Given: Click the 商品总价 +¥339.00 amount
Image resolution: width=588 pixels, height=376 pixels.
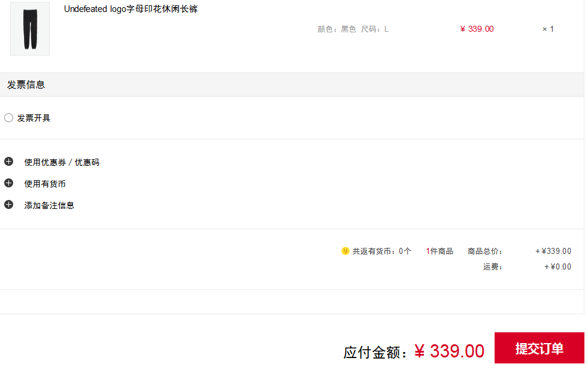Looking at the screenshot, I should coord(553,251).
